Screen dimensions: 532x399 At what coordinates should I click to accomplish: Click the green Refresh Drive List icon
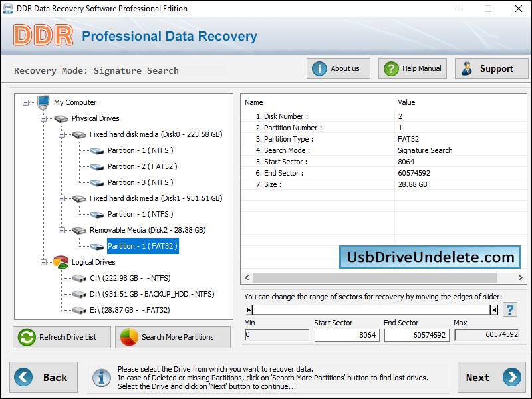[x=27, y=337]
